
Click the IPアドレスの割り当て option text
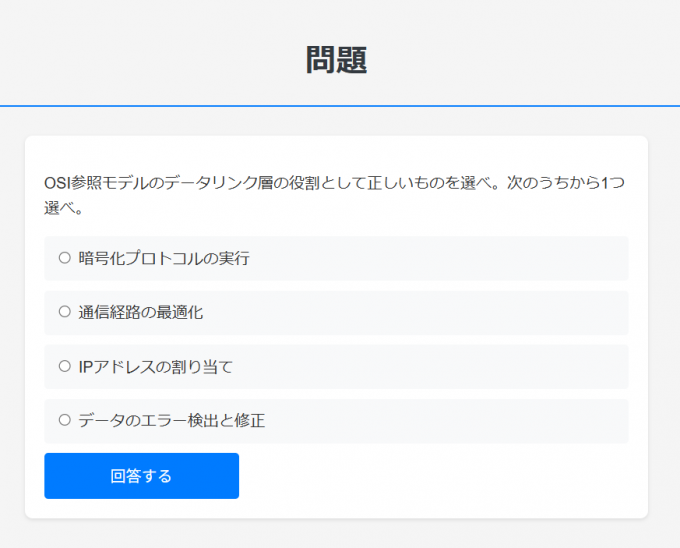coord(156,367)
